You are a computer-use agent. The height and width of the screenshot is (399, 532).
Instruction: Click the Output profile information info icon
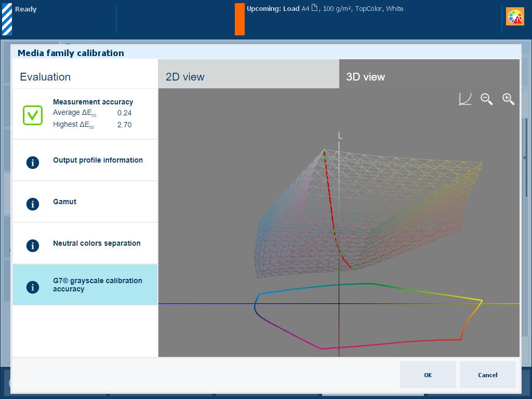click(33, 162)
